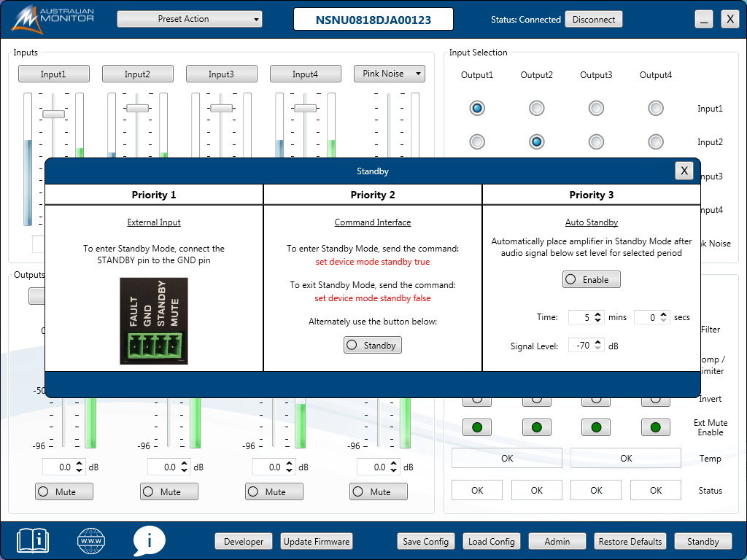This screenshot has height=560, width=747.
Task: Click the Update Firmware button
Action: pos(317,541)
